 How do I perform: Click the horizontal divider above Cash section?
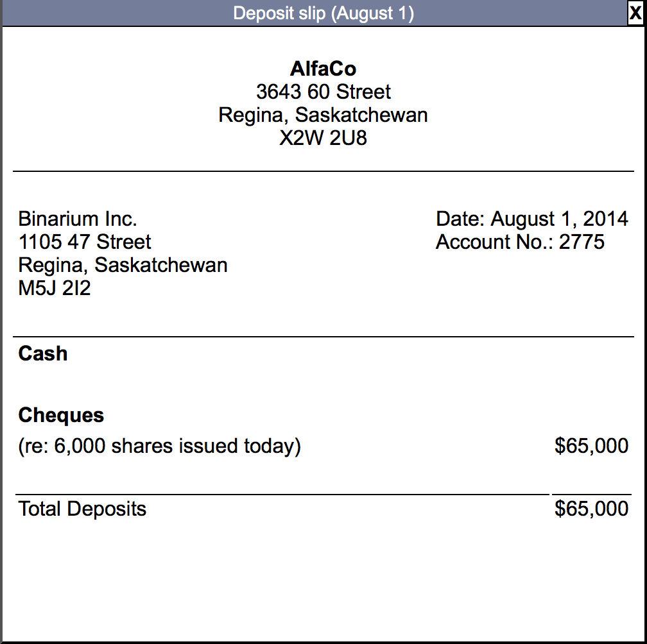(x=323, y=335)
